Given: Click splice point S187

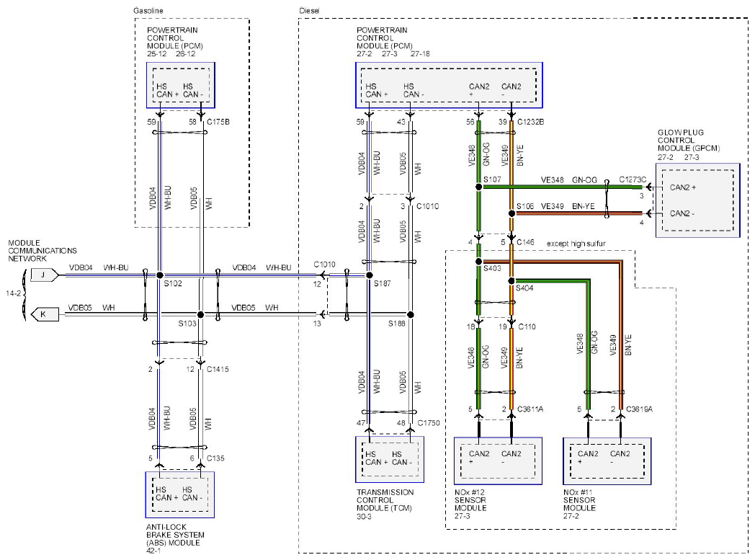Looking at the screenshot, I should coord(370,275).
